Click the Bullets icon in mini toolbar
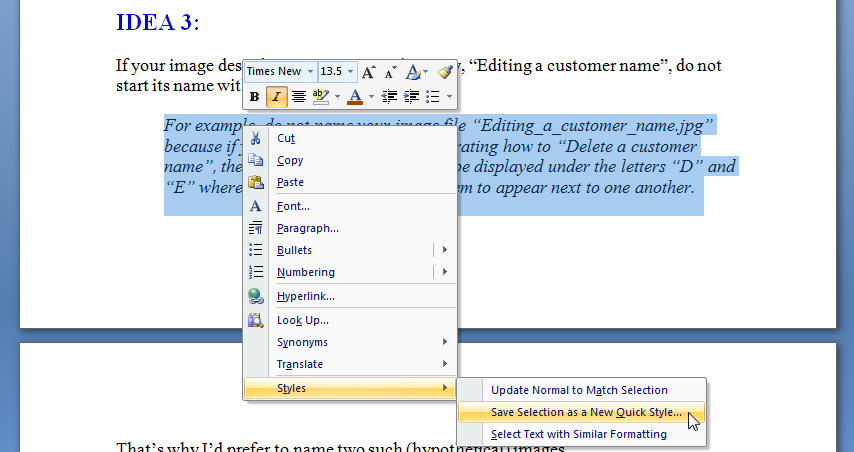 [433, 97]
